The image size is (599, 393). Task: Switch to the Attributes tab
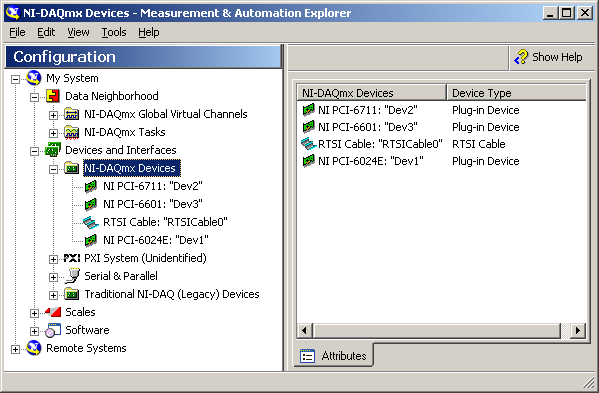click(x=333, y=356)
